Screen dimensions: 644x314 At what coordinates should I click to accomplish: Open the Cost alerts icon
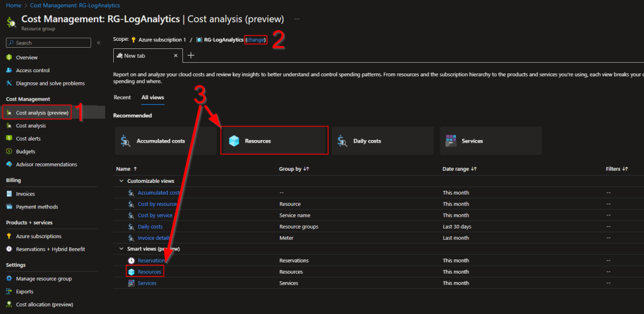pos(9,139)
